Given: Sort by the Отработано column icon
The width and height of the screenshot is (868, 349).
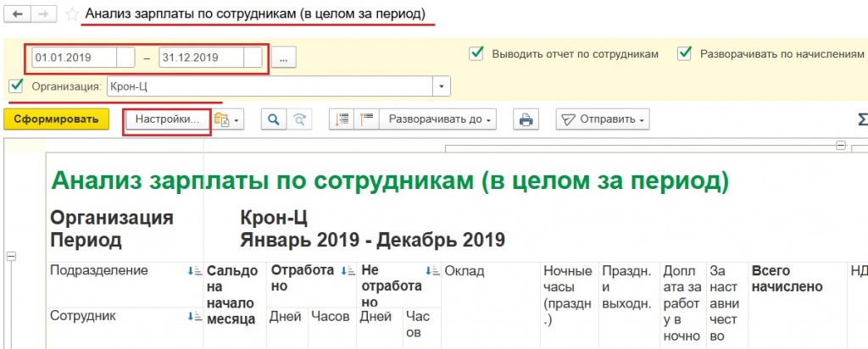Looking at the screenshot, I should click(347, 271).
